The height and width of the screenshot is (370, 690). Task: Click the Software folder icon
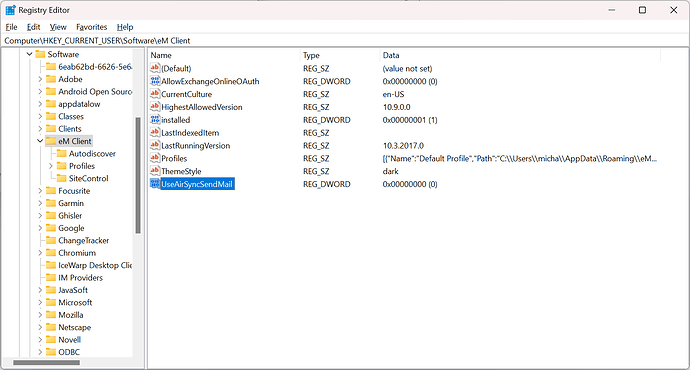(40, 54)
